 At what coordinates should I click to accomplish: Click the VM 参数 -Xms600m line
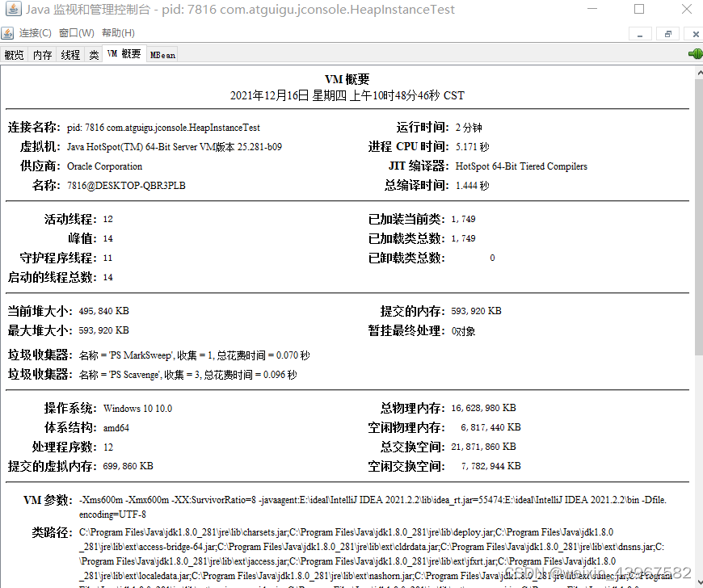(373, 500)
